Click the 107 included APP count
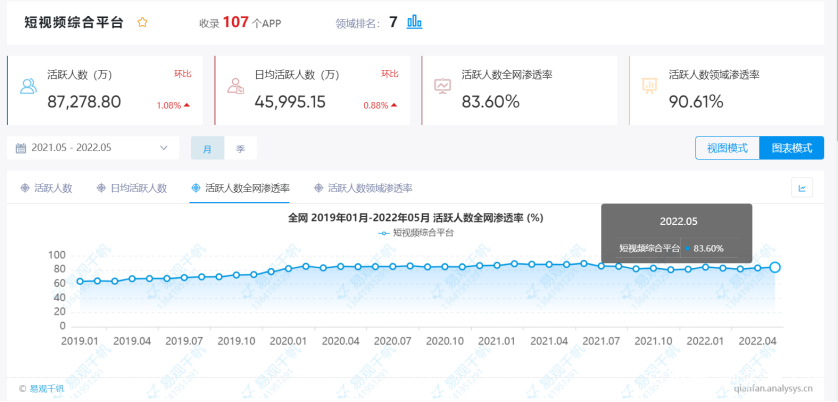The image size is (838, 402). [x=235, y=22]
